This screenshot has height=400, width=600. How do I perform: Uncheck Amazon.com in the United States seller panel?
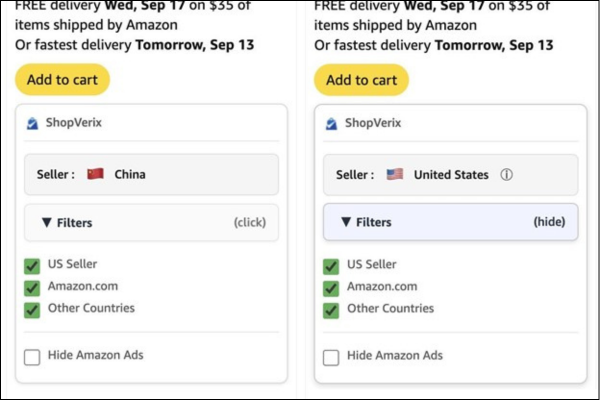(x=331, y=288)
